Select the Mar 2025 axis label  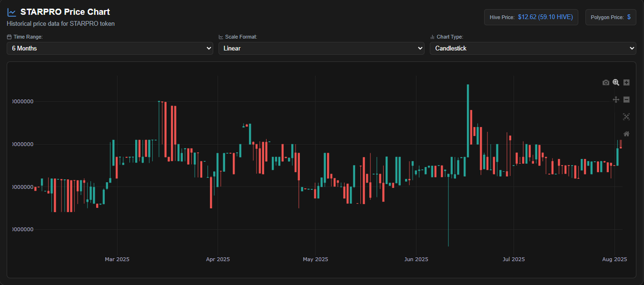click(x=117, y=259)
